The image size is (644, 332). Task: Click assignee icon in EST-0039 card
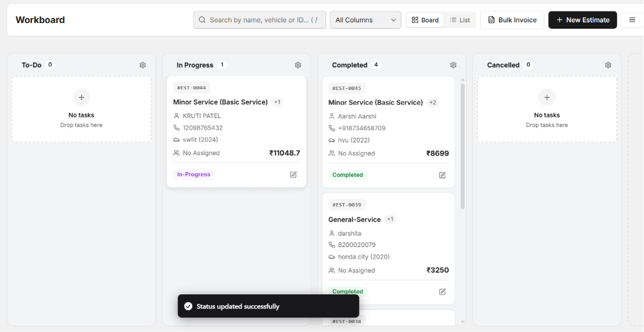(332, 270)
